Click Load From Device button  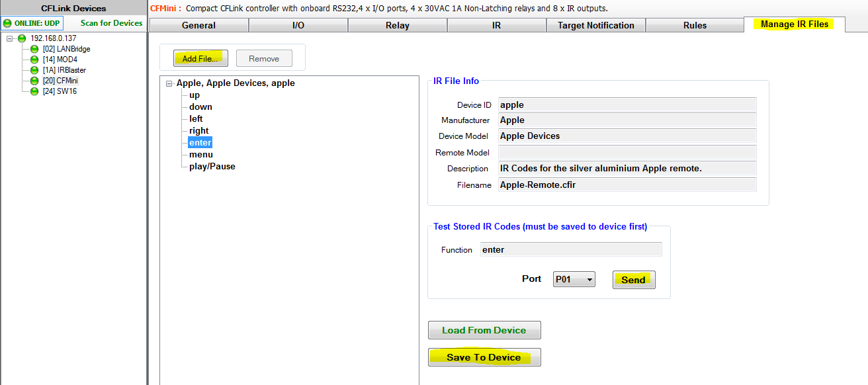[x=484, y=330]
